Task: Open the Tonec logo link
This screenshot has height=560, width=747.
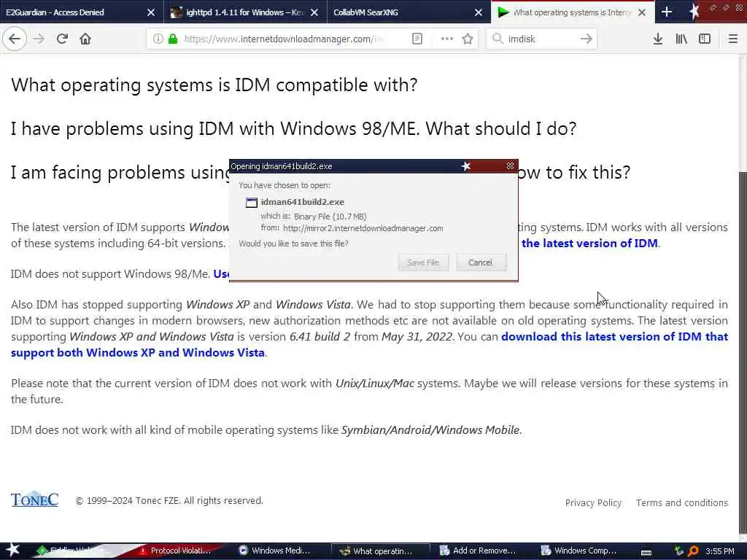Action: 34,499
